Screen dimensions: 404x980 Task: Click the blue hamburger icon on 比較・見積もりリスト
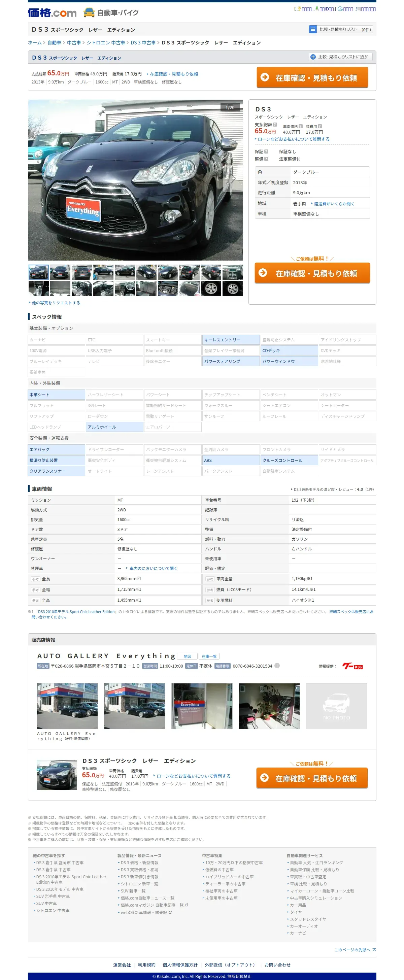click(313, 29)
